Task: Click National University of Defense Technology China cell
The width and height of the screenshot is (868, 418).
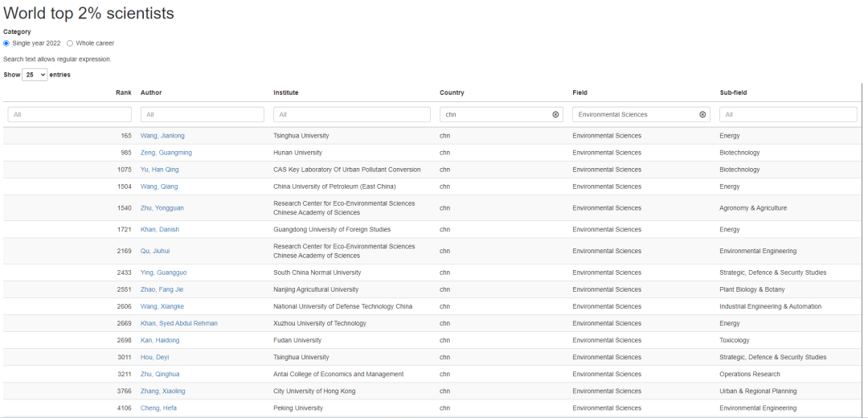Action: pyautogui.click(x=342, y=307)
